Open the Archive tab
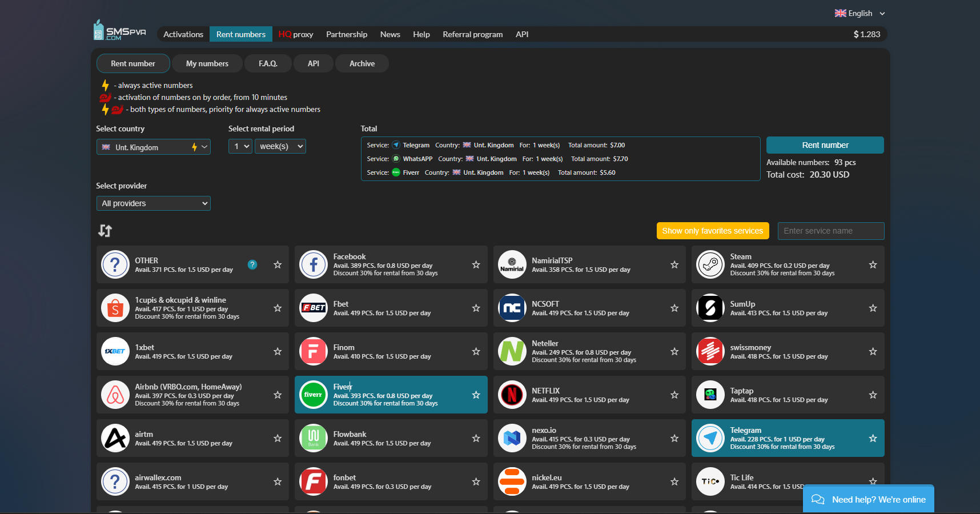Screen dimensions: 980x514 click(x=362, y=63)
